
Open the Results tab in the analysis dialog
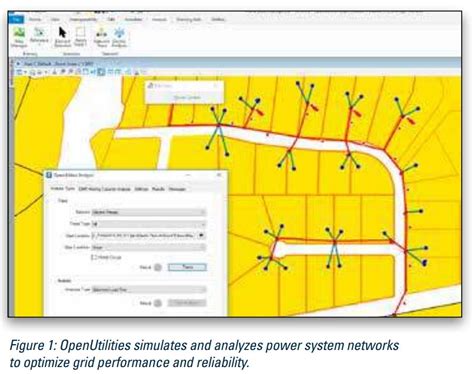(158, 189)
